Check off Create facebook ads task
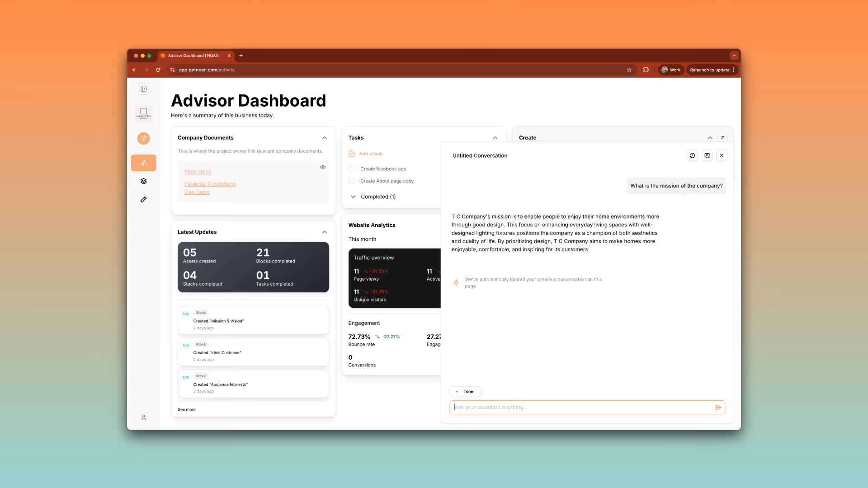Viewport: 868px width, 488px height. click(352, 169)
